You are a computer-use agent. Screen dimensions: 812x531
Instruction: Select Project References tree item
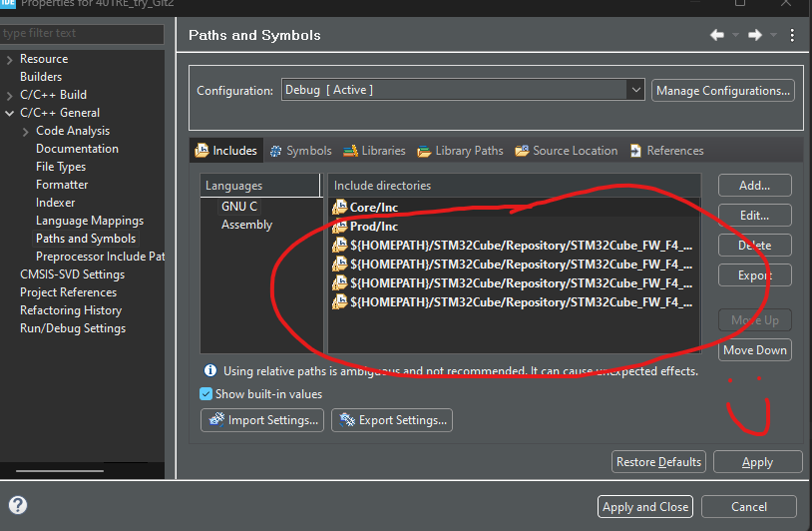pos(69,292)
